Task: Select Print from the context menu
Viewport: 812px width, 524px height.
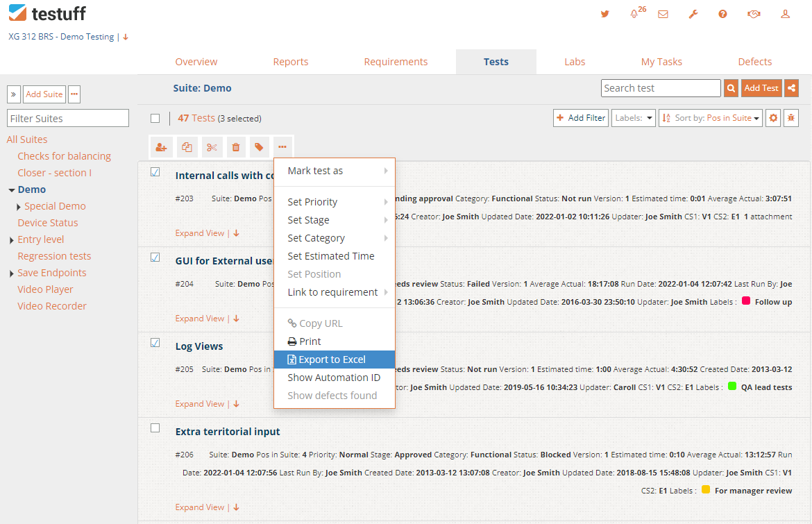Action: [335, 341]
